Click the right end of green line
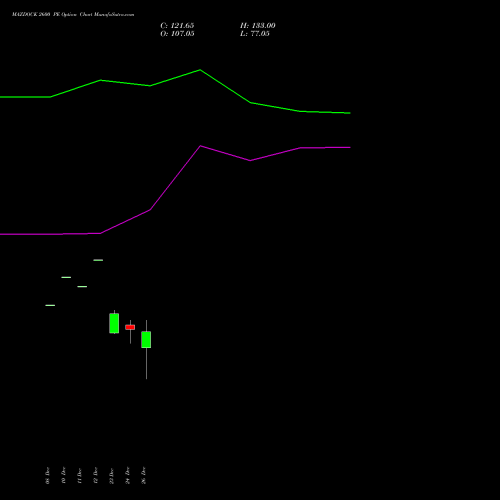500x500 pixels. tap(349, 113)
